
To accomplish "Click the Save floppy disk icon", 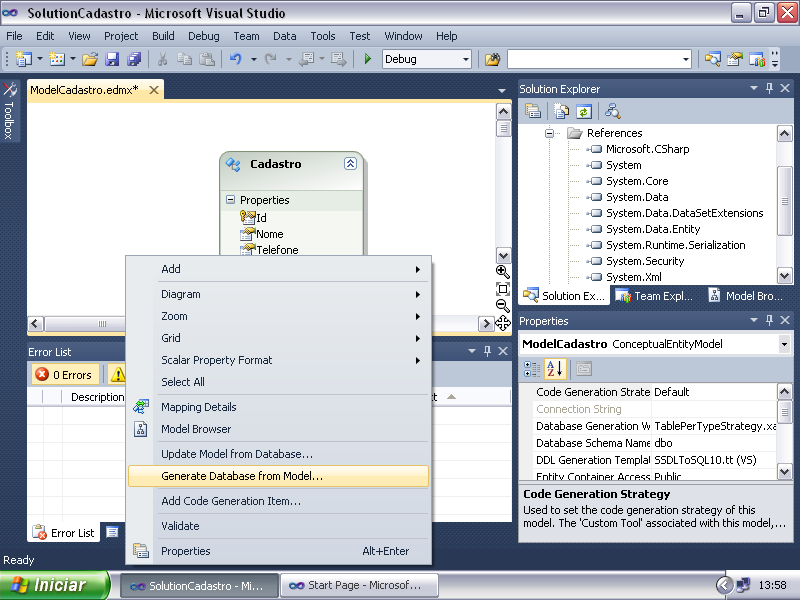I will click(112, 59).
